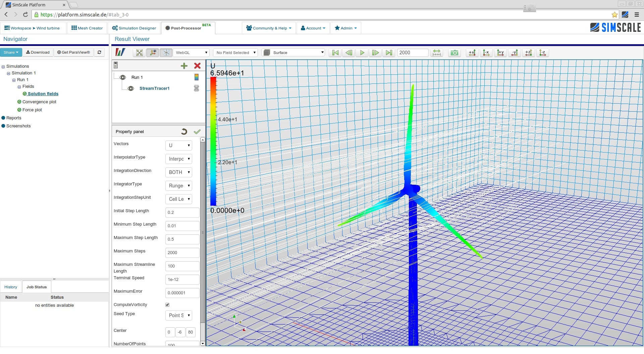Click the play button to animate results

(362, 53)
